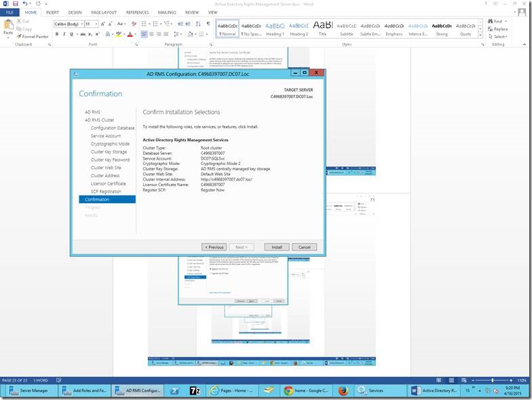Open PowerShell from the taskbar
Screen dimensions: 532x400
pyautogui.click(x=174, y=390)
